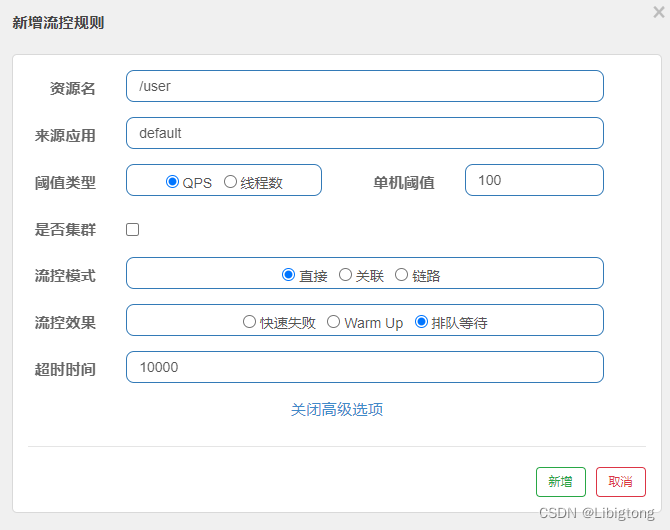The image size is (670, 530).
Task: Click the 单机阈值 label
Action: point(403,183)
